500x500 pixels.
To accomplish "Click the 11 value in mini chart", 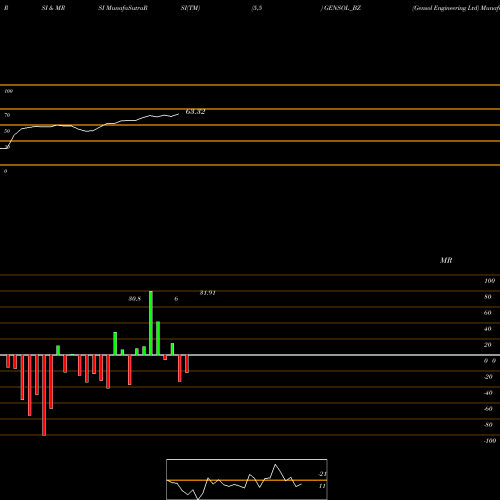I will [322, 486].
